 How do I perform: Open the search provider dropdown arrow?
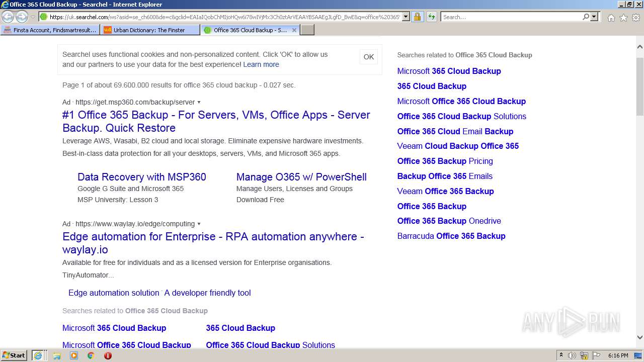click(x=594, y=17)
